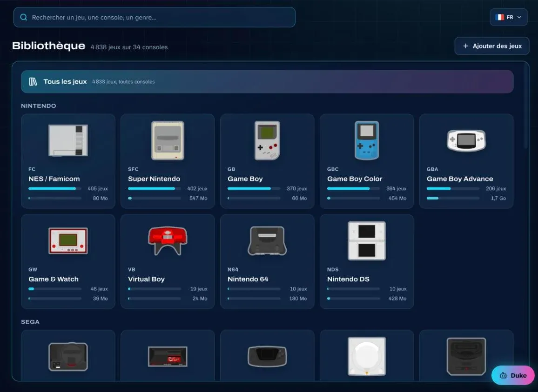Focus the game search input field
Image resolution: width=538 pixels, height=392 pixels.
click(x=155, y=17)
